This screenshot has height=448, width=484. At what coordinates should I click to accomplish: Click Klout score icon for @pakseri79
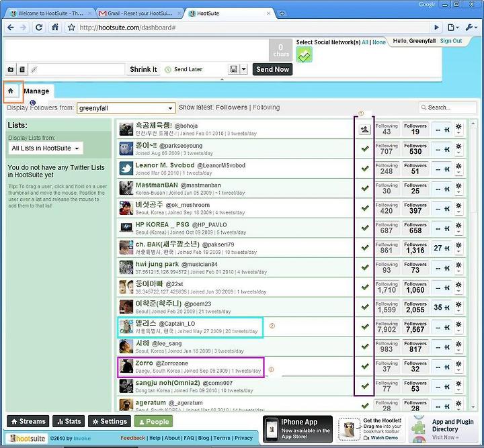coord(446,249)
